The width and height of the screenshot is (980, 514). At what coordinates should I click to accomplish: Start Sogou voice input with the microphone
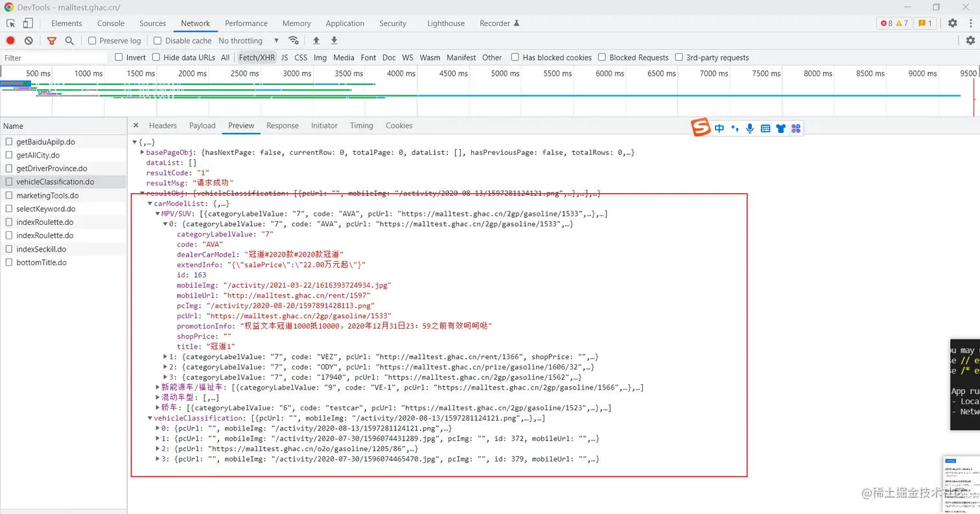750,128
